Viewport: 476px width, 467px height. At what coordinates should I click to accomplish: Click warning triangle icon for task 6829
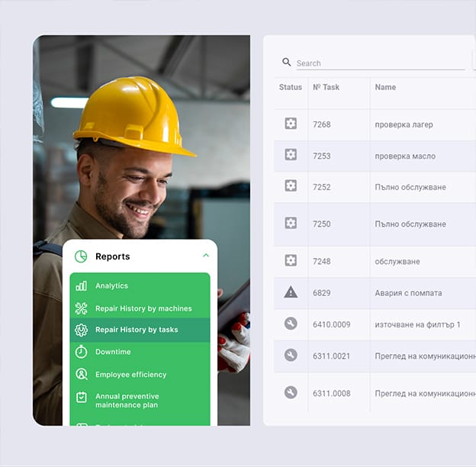click(x=291, y=292)
